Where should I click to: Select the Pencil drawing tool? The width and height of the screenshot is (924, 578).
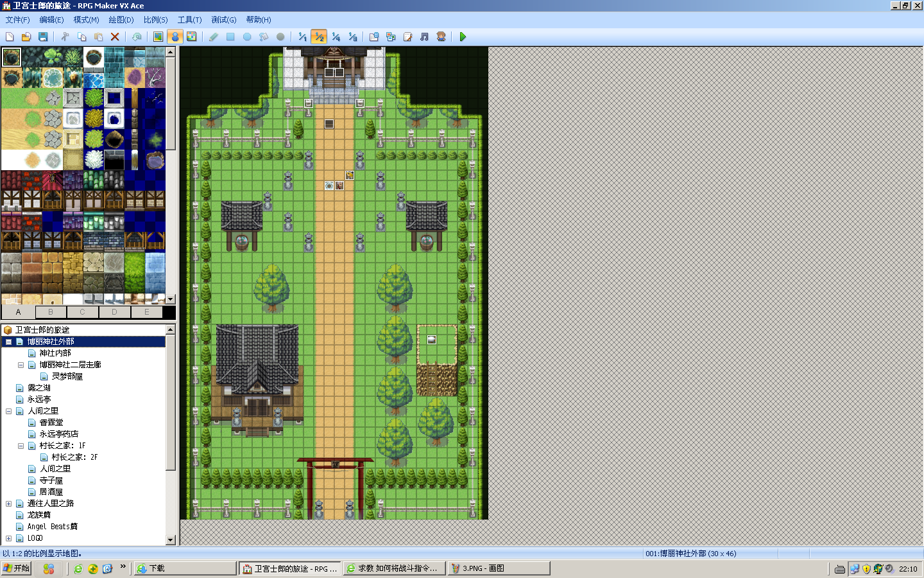tap(214, 37)
